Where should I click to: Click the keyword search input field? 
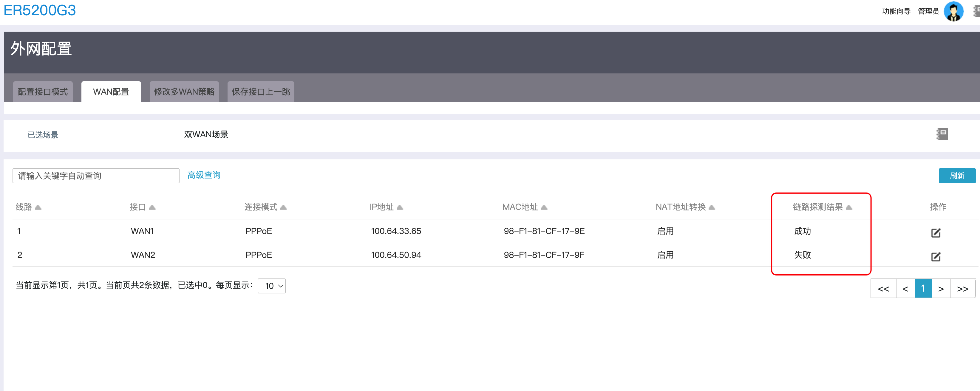96,176
